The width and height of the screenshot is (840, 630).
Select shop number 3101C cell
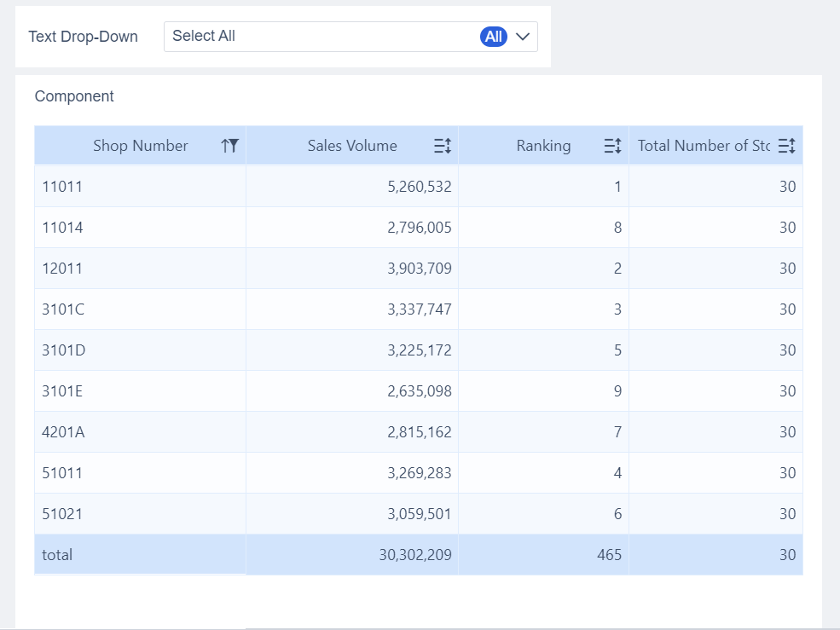[x=63, y=309]
